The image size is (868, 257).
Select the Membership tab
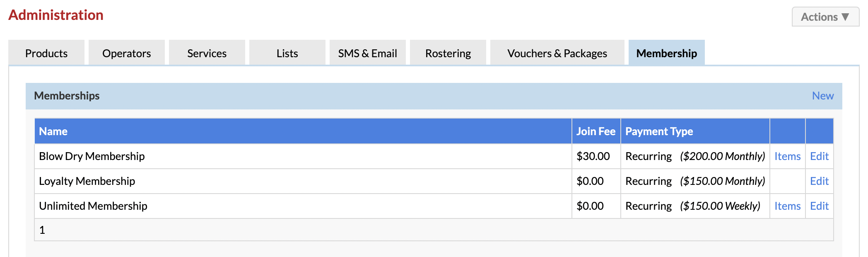pos(667,53)
